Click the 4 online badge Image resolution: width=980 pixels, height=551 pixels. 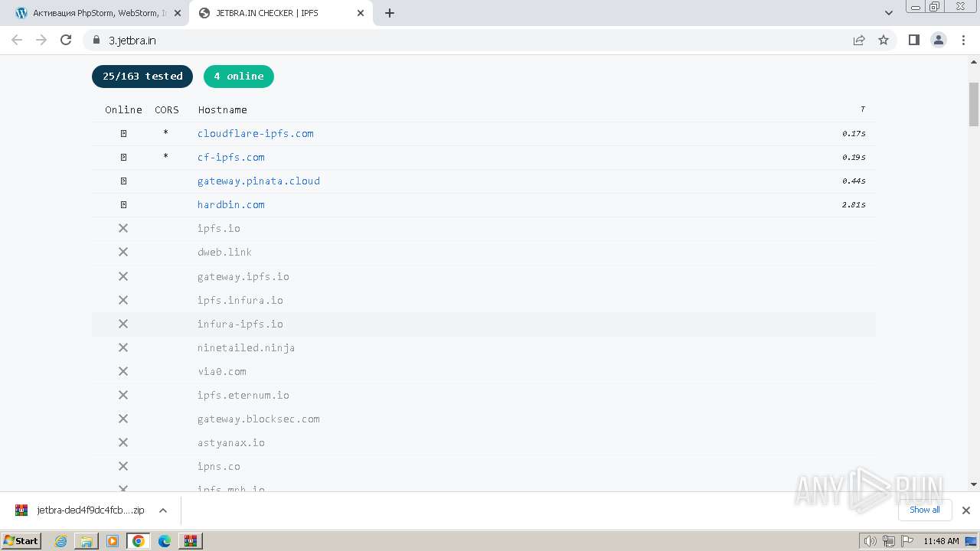[239, 77]
